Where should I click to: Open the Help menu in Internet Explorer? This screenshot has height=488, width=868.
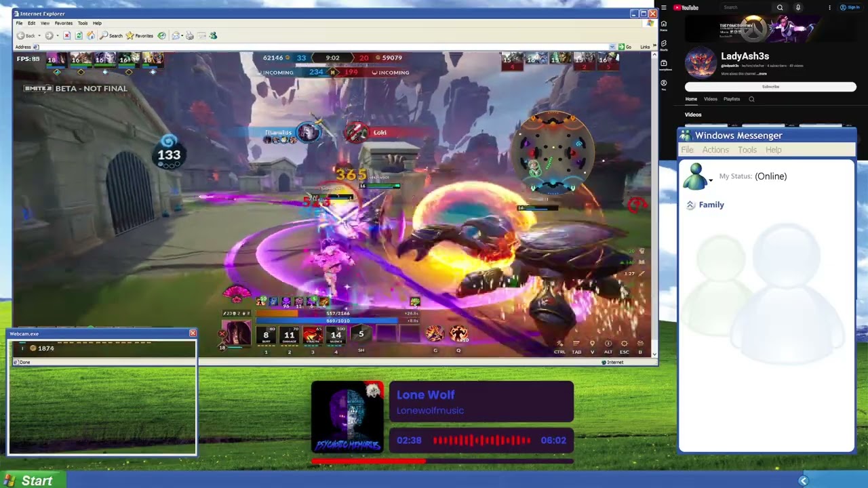[97, 23]
